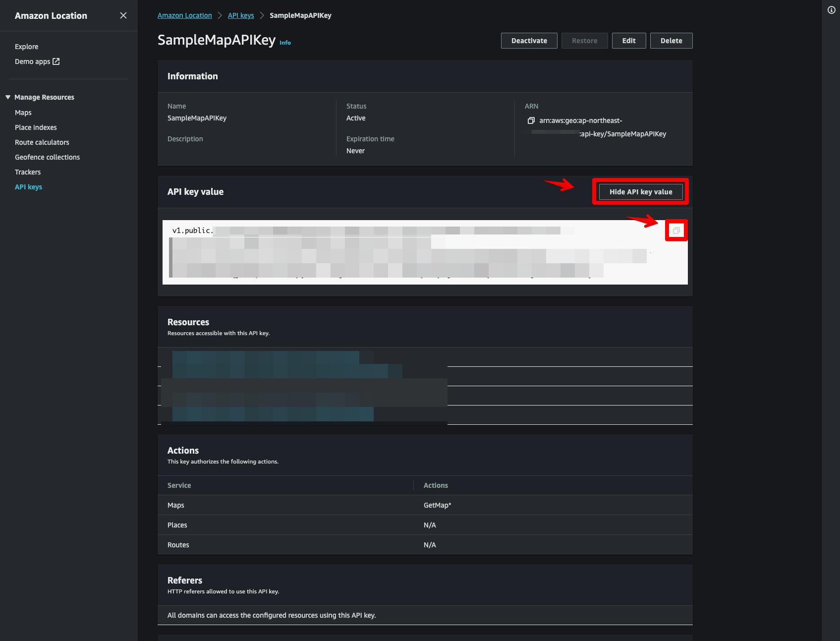The width and height of the screenshot is (840, 641).
Task: Click the Amazon Location sidebar title
Action: pyautogui.click(x=51, y=15)
